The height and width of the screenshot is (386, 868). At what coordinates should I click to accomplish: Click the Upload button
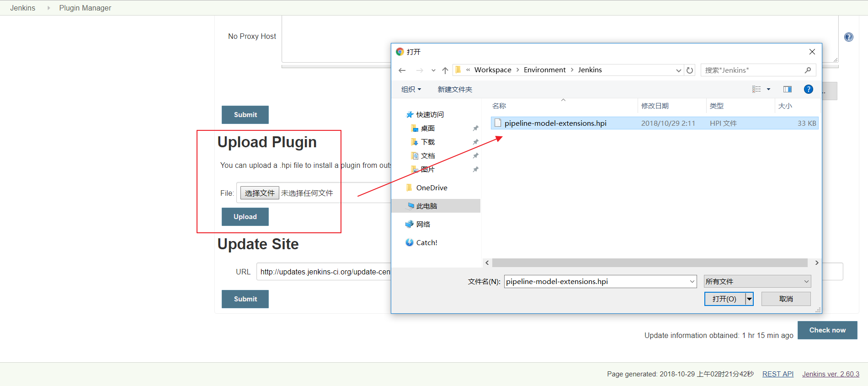(245, 217)
